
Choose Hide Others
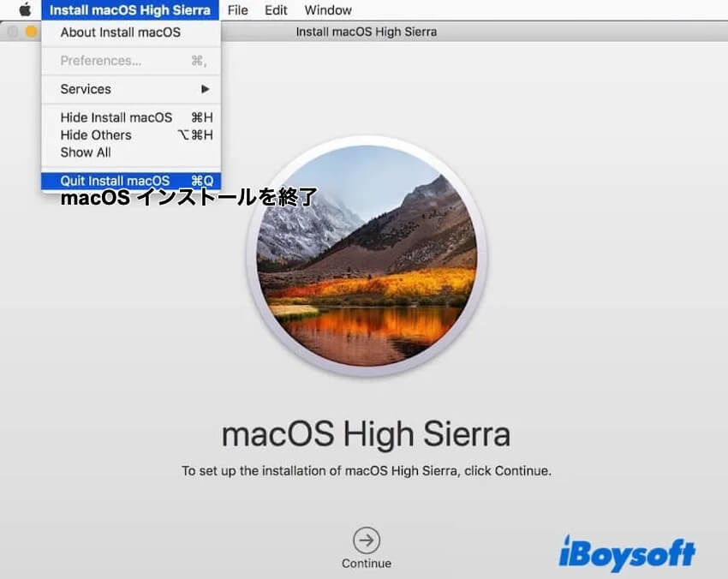(x=95, y=134)
